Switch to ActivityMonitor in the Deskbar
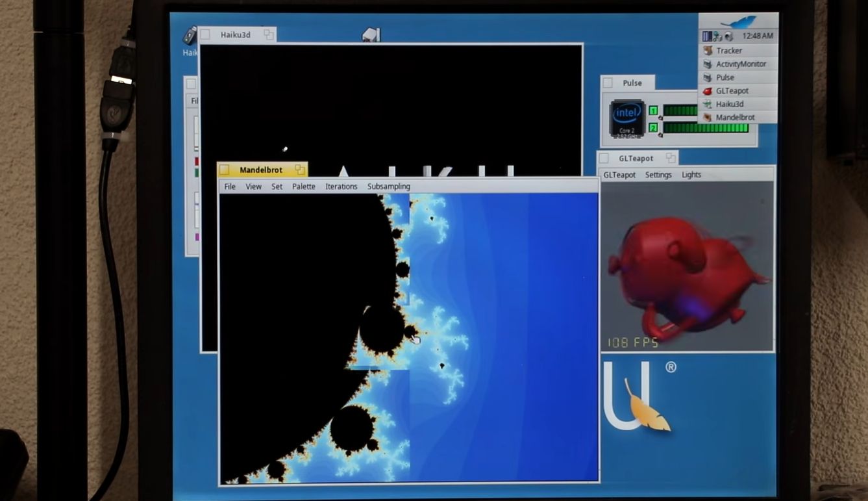 click(740, 64)
